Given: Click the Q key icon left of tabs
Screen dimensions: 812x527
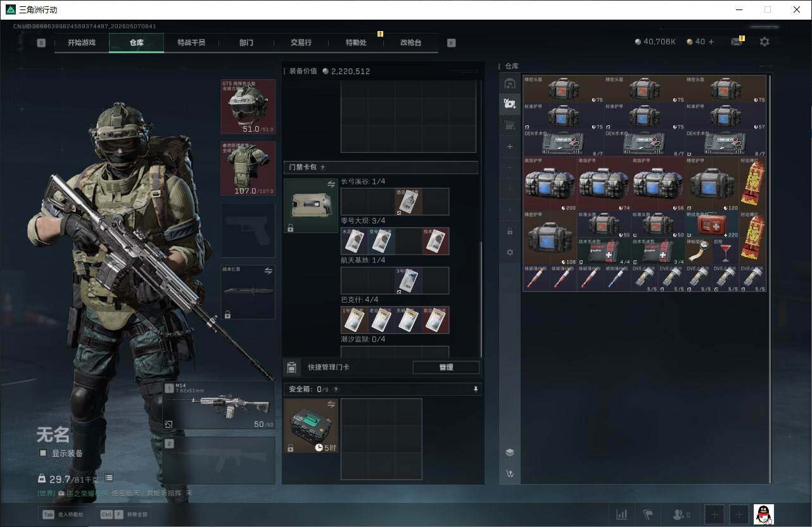Looking at the screenshot, I should click(41, 43).
